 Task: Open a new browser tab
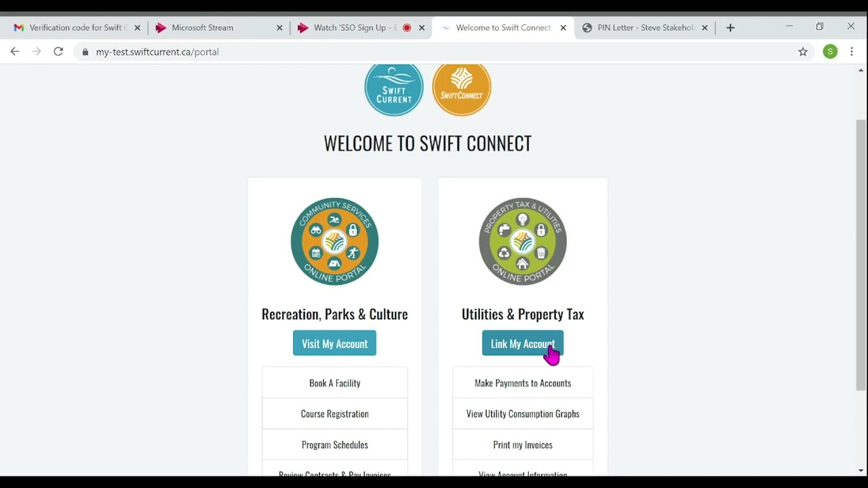point(730,28)
